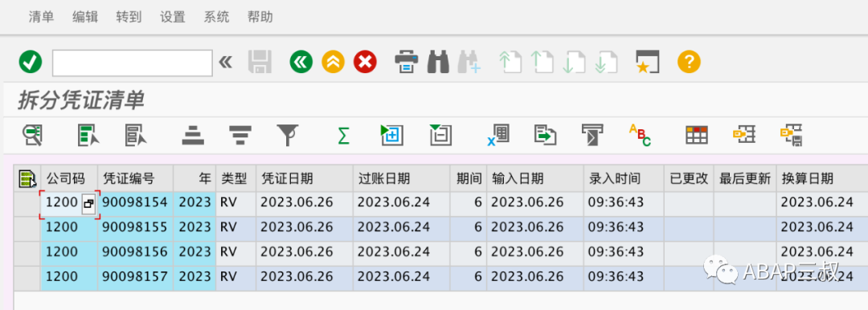The height and width of the screenshot is (310, 868).
Task: Open the 转到 menu
Action: [129, 17]
